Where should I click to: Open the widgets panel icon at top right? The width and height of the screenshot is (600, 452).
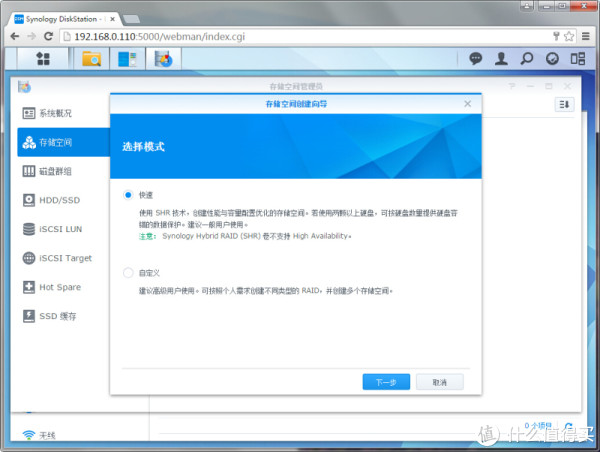[x=577, y=59]
